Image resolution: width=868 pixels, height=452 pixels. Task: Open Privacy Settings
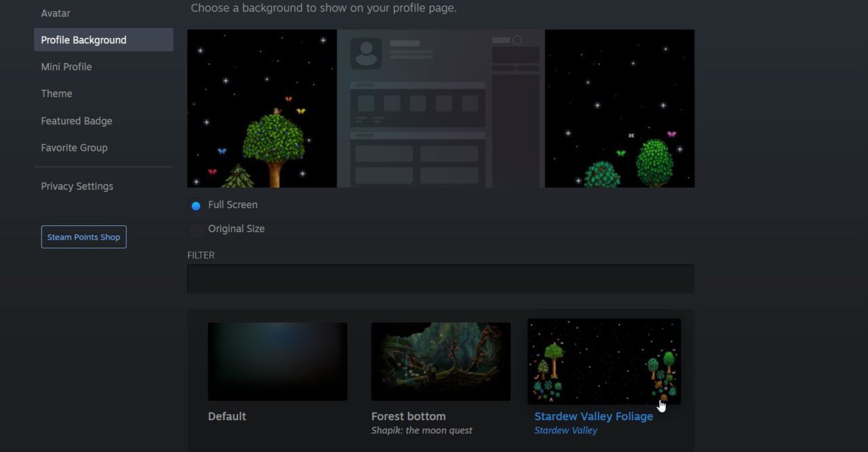click(x=77, y=186)
